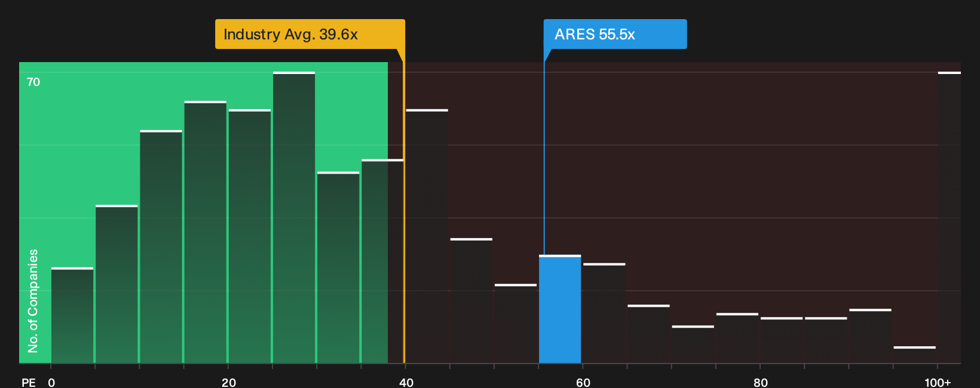Click the histogram bar for PE 90-95
980x388 pixels.
(870, 336)
